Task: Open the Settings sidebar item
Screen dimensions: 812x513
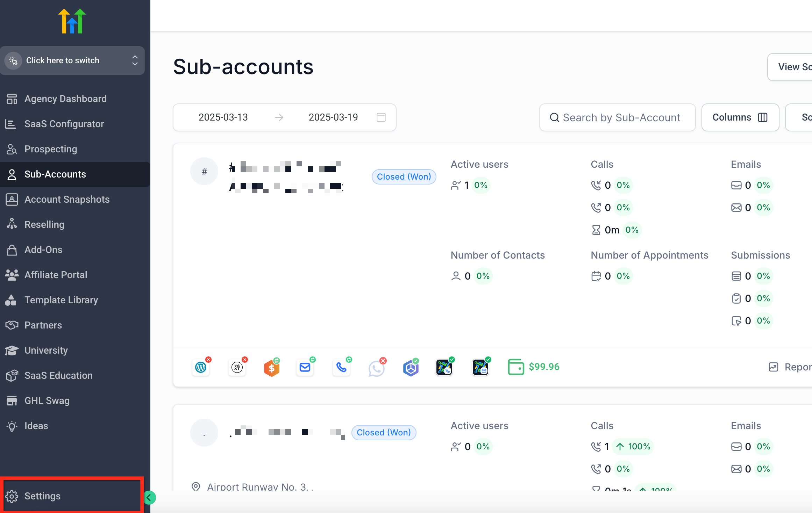Action: (x=42, y=496)
